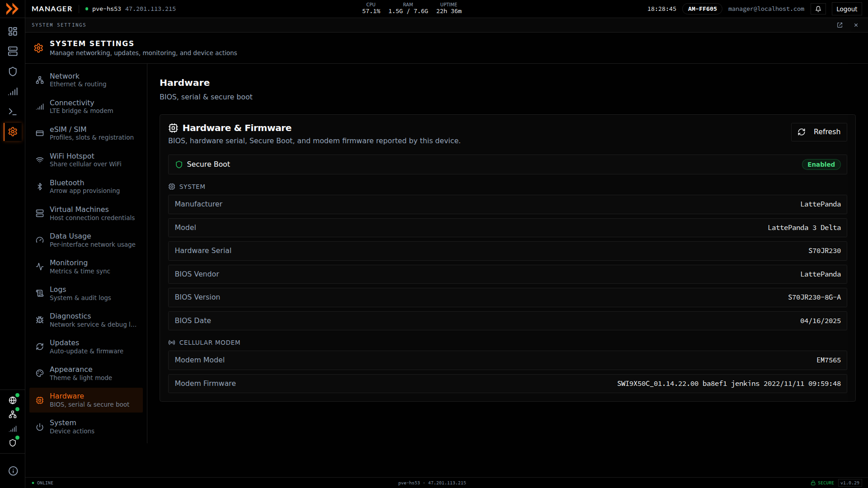This screenshot has width=868, height=488.
Task: Click the info icon at sidebar bottom
Action: point(13,471)
